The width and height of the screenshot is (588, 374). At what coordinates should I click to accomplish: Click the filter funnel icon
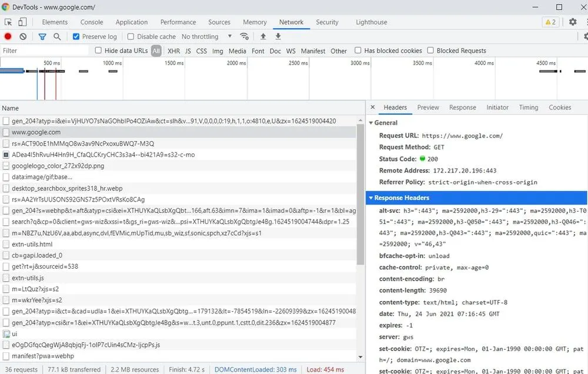click(42, 36)
